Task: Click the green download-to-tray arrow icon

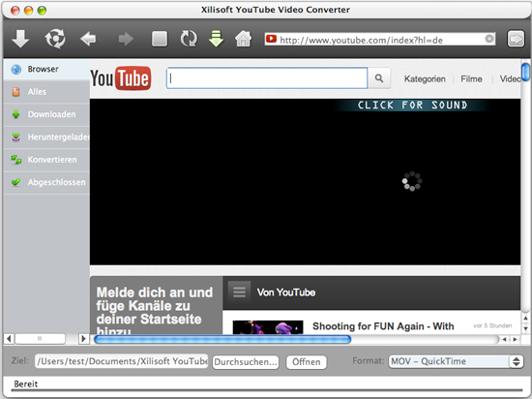Action: (216, 39)
